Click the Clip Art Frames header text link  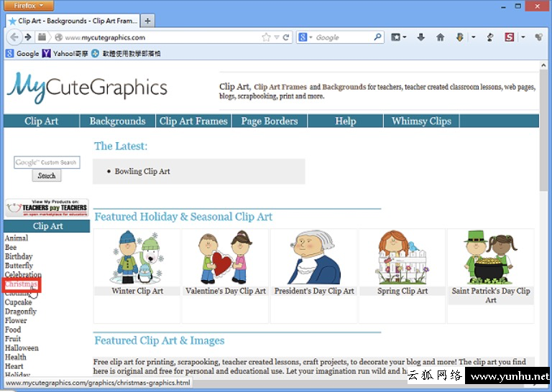280,87
